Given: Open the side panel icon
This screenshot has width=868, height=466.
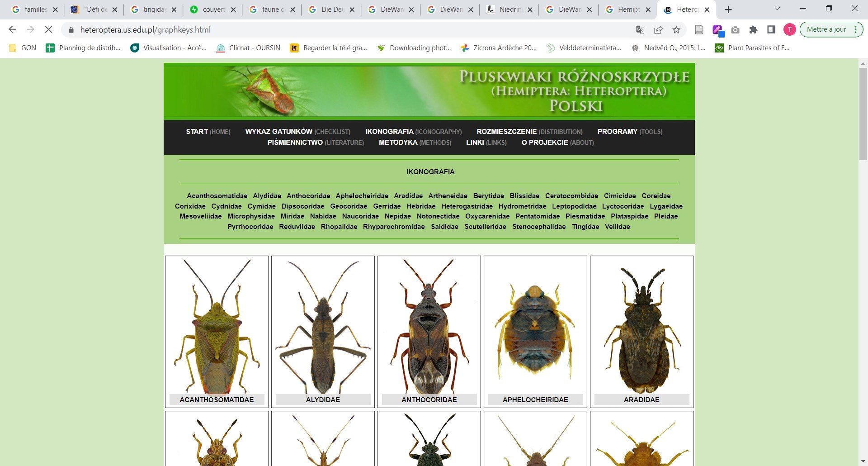Looking at the screenshot, I should [x=771, y=29].
